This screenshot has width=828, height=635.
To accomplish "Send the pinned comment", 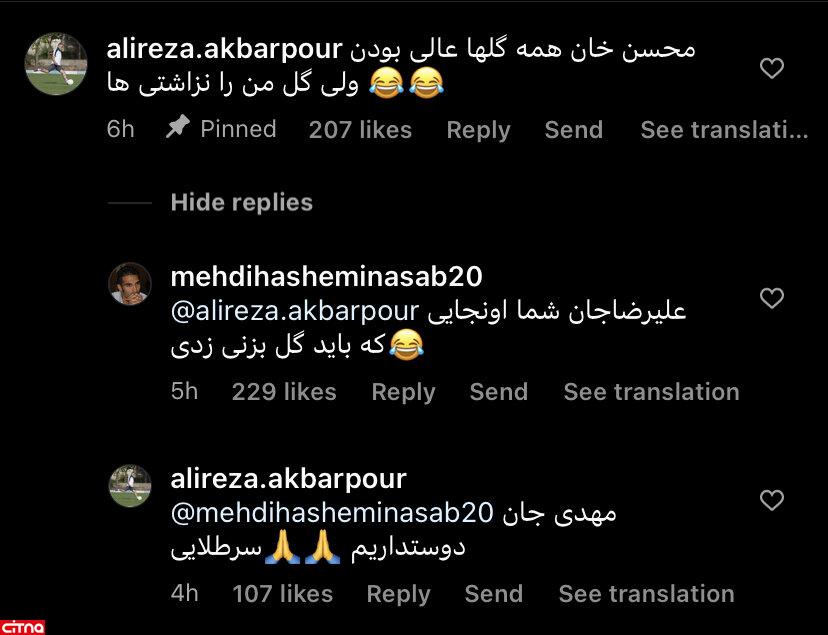I will pos(573,130).
